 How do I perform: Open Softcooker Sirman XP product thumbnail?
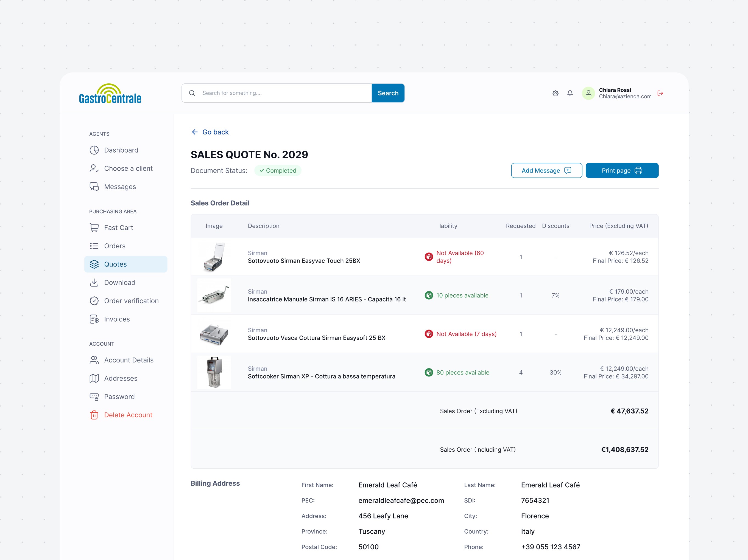[x=214, y=372]
